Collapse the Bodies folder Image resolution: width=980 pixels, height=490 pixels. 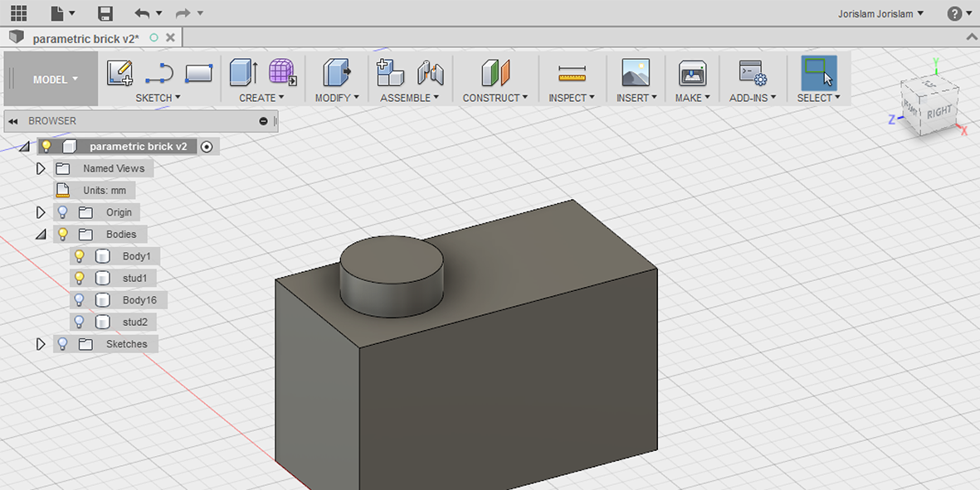(41, 235)
